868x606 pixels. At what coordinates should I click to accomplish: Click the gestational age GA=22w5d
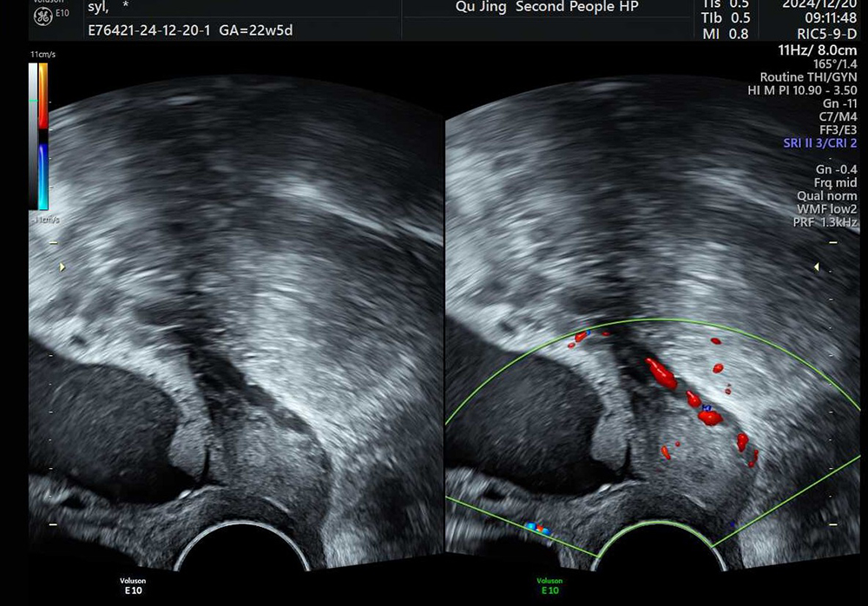point(256,30)
